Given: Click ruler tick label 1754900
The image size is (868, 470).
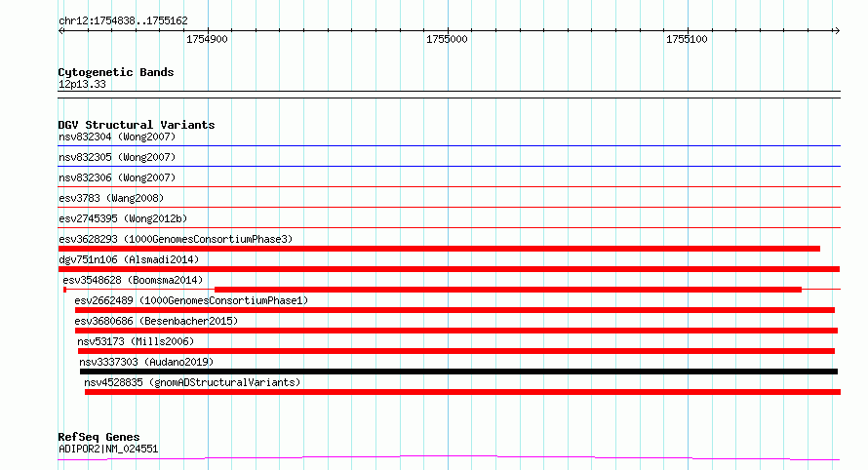Looking at the screenshot, I should pyautogui.click(x=207, y=39).
